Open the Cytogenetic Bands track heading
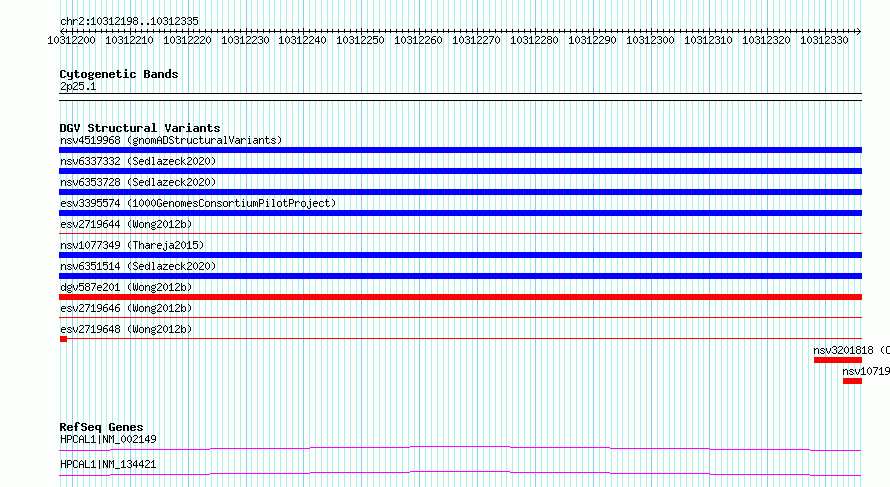 (x=119, y=74)
